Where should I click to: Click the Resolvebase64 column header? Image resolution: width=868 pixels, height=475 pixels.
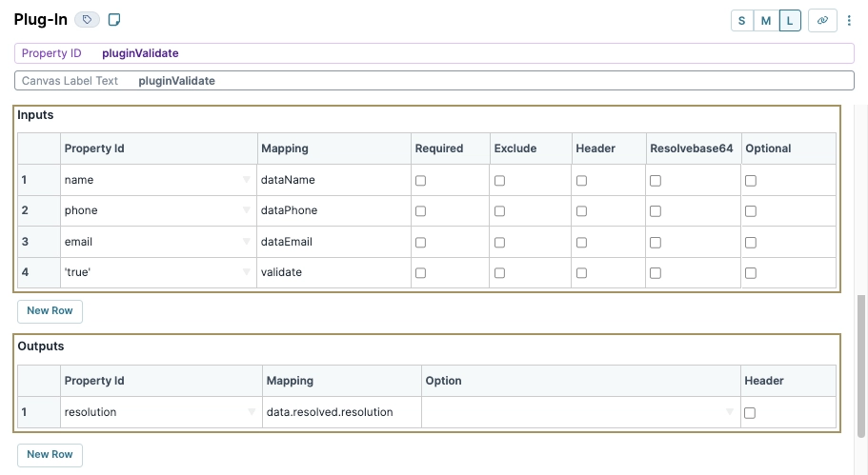click(x=692, y=148)
